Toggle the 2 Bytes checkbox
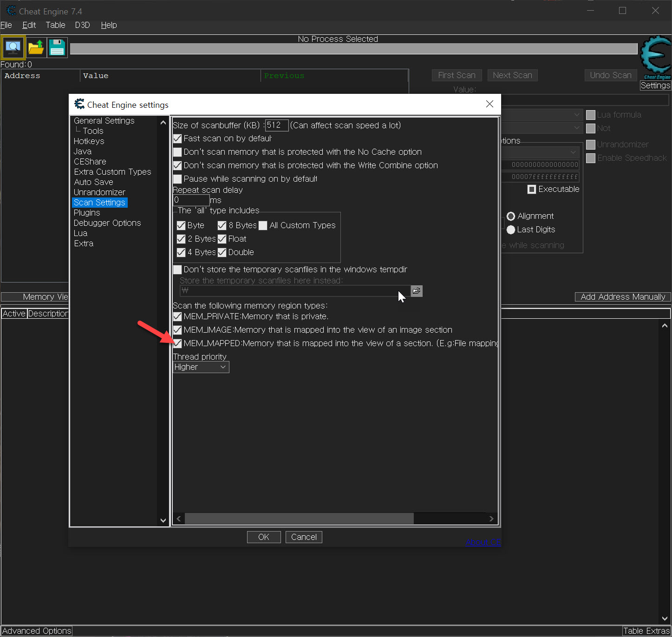Viewport: 672px width, 637px height. (x=181, y=239)
